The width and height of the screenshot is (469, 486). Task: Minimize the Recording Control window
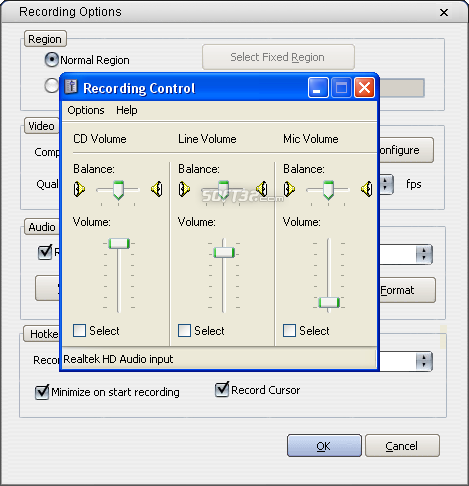click(318, 88)
